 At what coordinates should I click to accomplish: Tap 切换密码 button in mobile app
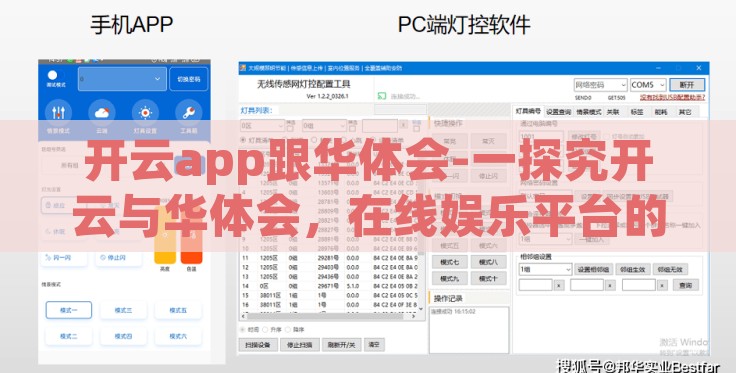[x=188, y=79]
